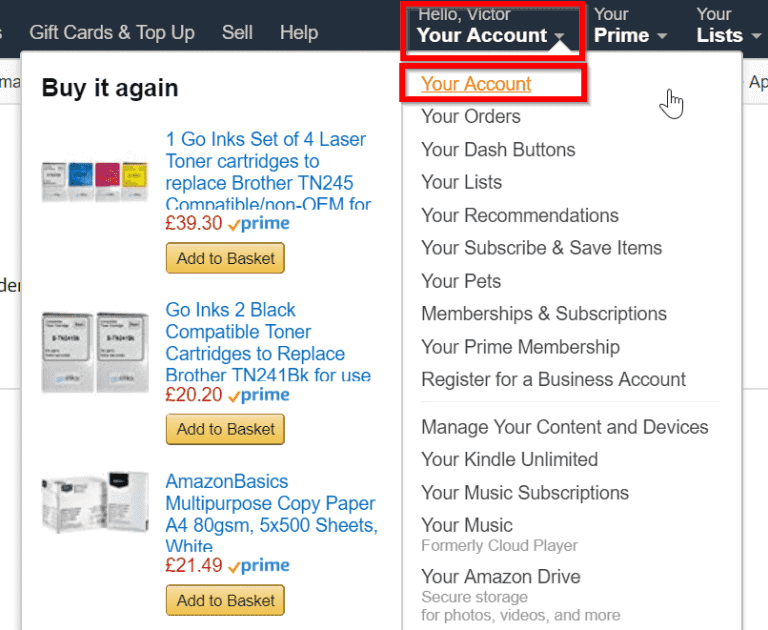The image size is (768, 630).
Task: Open Manage Your Content and Devices
Action: [x=565, y=427]
